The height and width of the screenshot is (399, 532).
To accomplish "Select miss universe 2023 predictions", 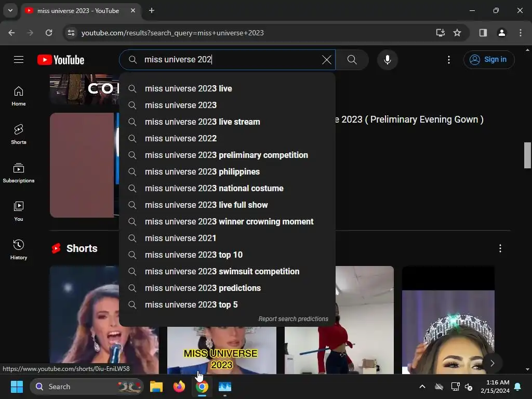I will point(228,288).
